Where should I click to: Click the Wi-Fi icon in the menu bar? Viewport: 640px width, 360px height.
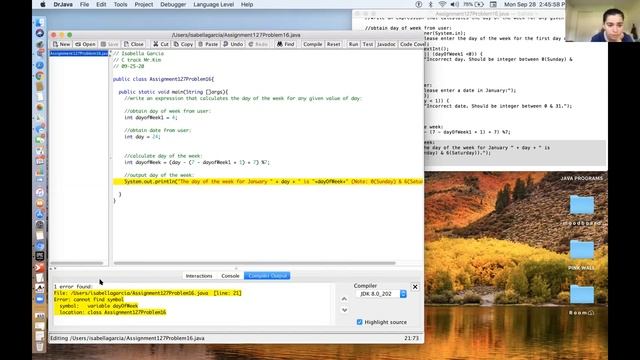coord(442,4)
